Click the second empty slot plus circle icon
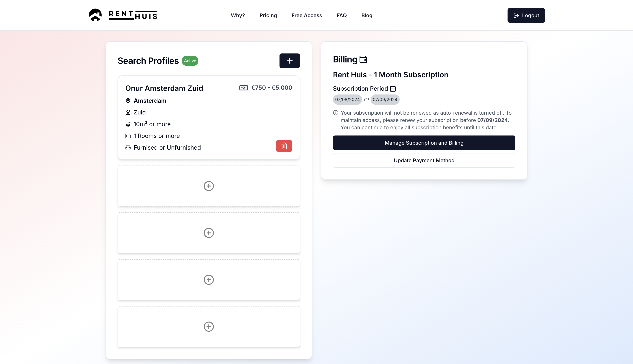This screenshot has width=633, height=364. (x=208, y=233)
